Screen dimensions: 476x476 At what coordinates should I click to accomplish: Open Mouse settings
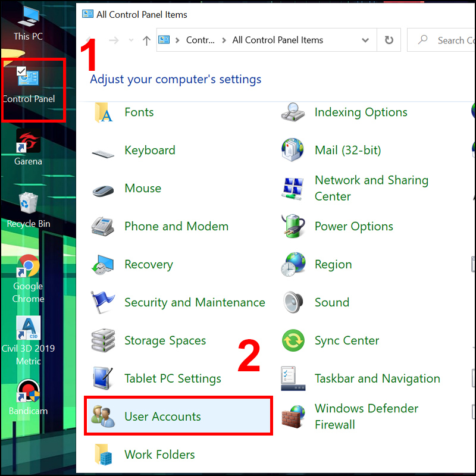coord(143,188)
